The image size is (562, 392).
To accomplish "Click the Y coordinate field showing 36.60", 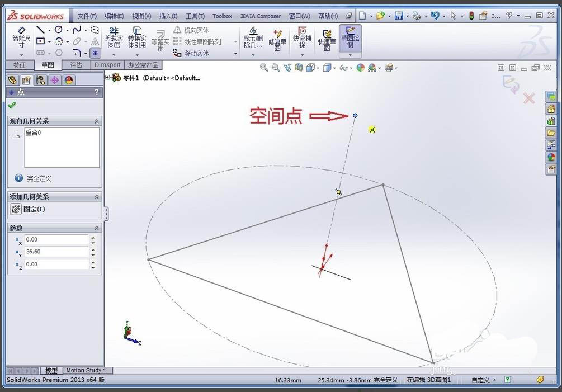I will pyautogui.click(x=56, y=252).
